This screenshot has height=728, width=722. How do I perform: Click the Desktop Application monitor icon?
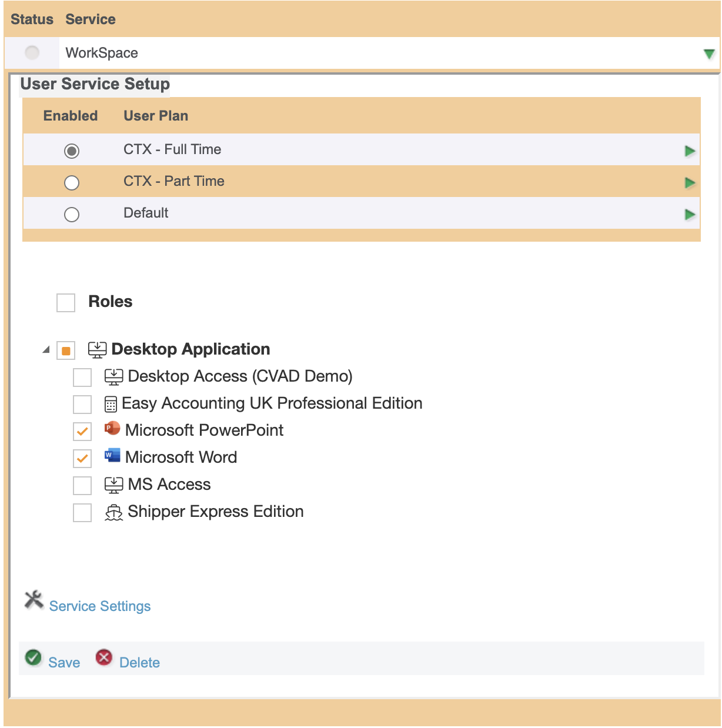point(97,350)
